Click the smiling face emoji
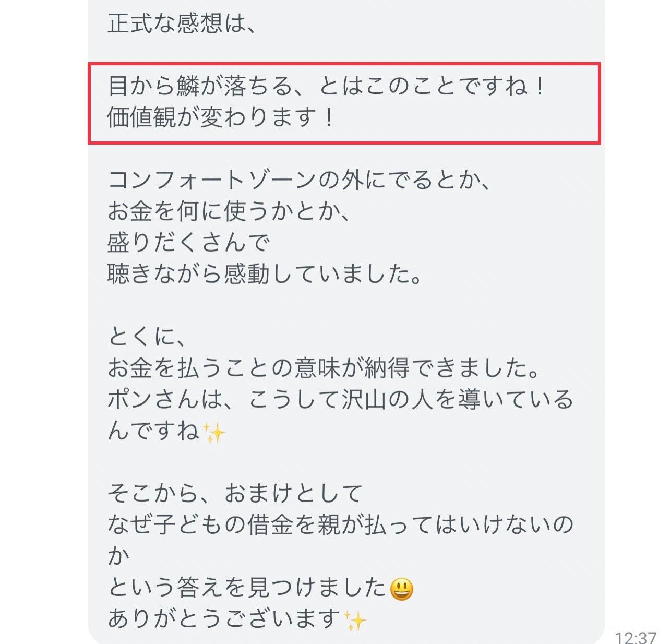 tap(402, 589)
